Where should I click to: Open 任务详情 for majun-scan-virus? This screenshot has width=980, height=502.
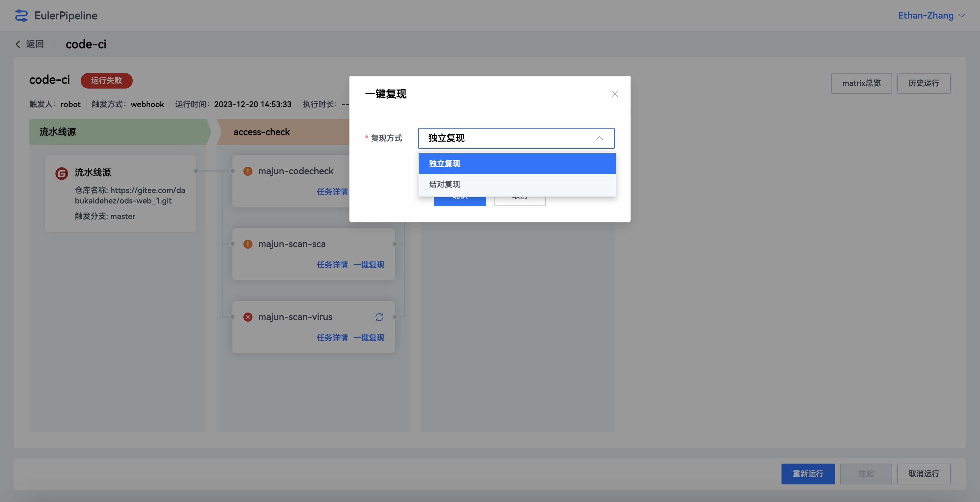click(332, 338)
